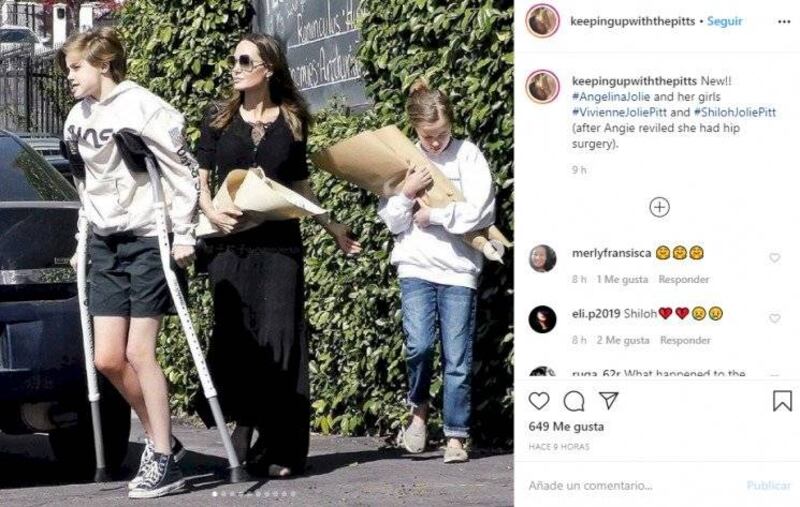Like merlyfransisca's comment heart

[x=774, y=258]
